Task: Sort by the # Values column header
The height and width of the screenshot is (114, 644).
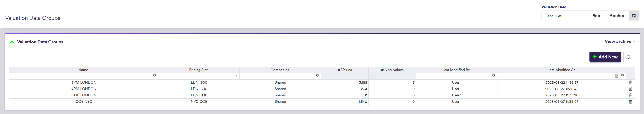Action: point(344,70)
